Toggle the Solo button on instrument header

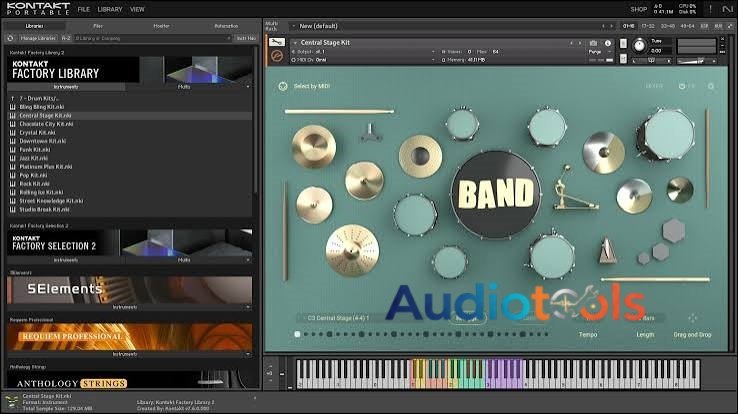623,44
